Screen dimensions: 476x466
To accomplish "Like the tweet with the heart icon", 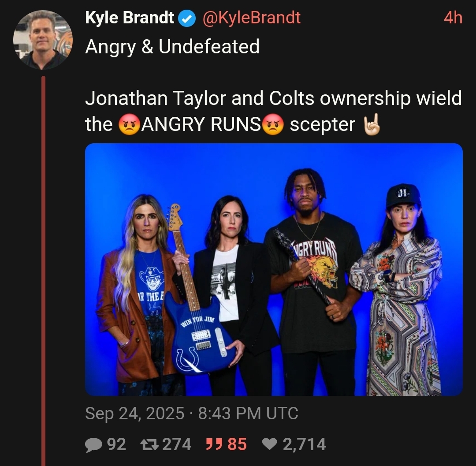I will 269,444.
